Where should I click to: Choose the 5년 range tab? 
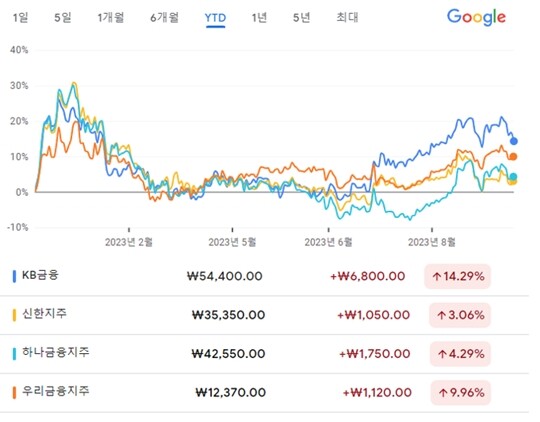302,17
